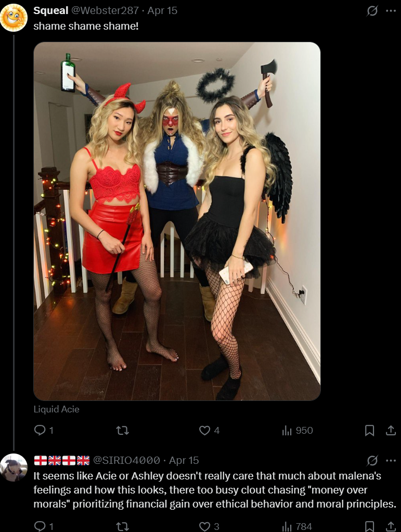This screenshot has height=532, width=401.
Task: Reply to Squeal's post
Action: tap(44, 430)
